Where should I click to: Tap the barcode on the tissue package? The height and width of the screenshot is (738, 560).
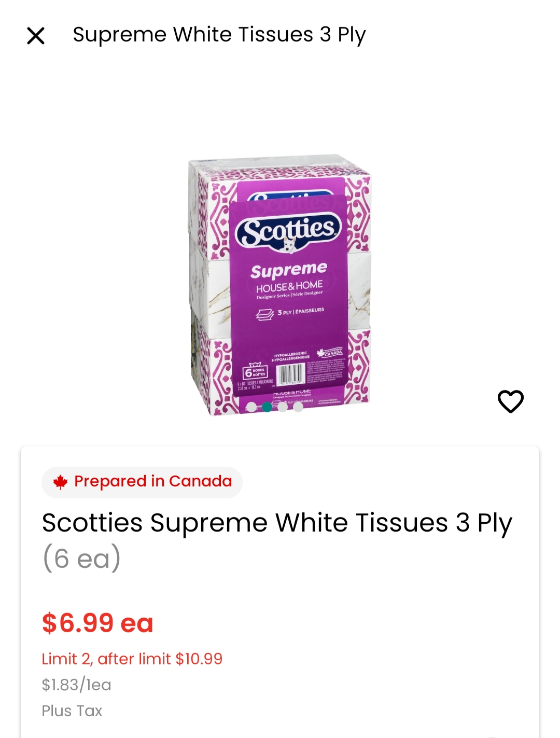coord(290,374)
